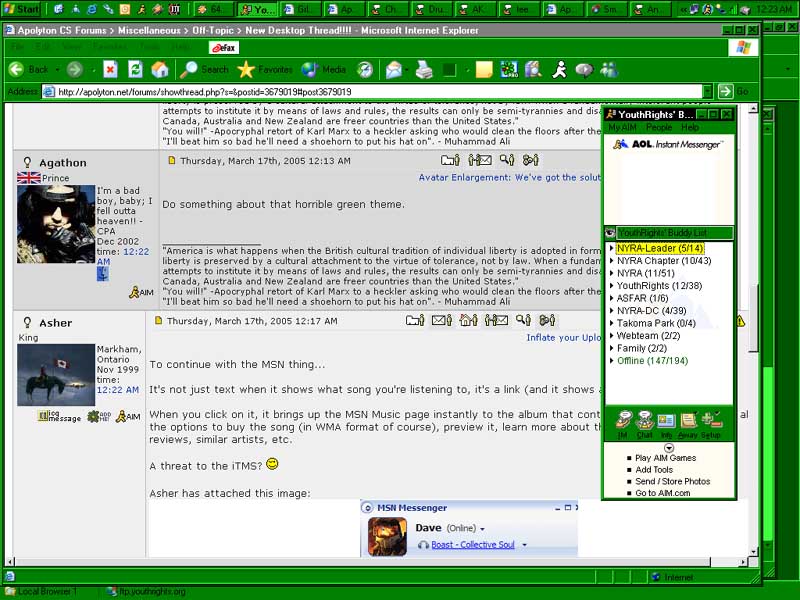
Task: Collapse AIM bottom panel with round arrow
Action: [668, 447]
